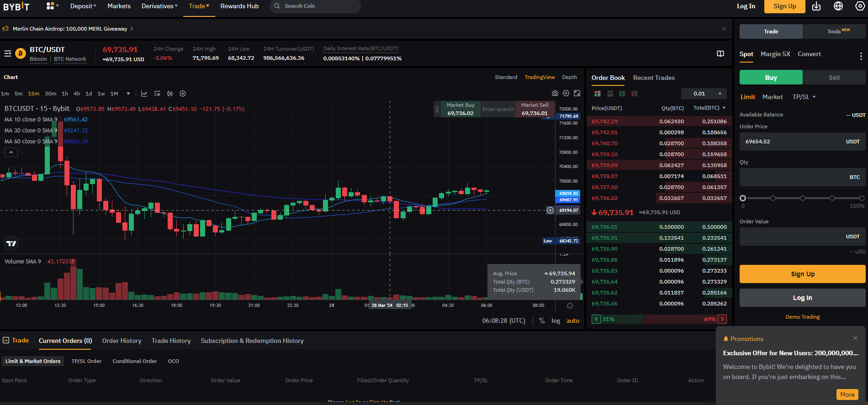
Task: Open more options in trade panel
Action: click(861, 56)
